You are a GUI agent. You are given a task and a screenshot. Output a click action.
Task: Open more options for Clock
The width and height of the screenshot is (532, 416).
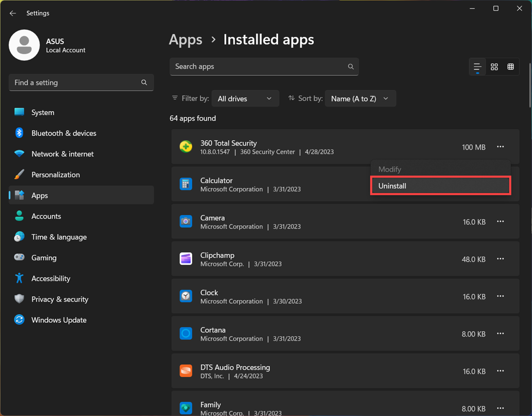coord(500,296)
